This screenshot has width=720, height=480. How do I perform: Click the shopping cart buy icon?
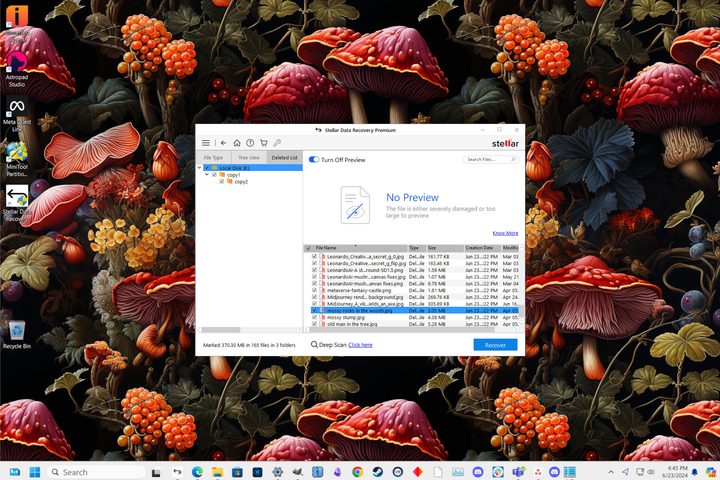(264, 143)
